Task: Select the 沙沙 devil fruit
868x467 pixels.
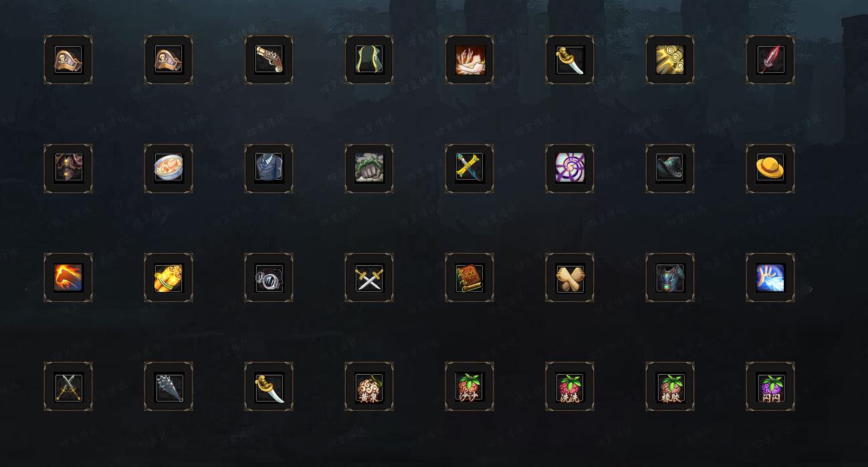Action: [469, 386]
